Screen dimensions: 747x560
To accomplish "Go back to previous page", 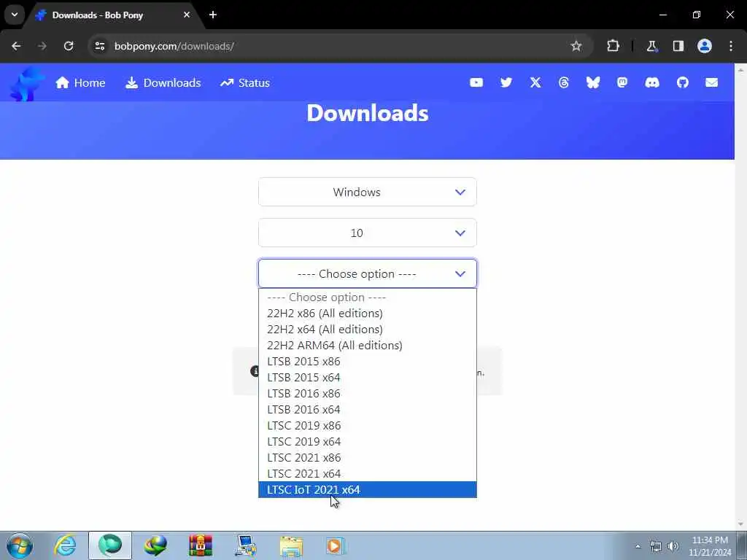I will [16, 46].
